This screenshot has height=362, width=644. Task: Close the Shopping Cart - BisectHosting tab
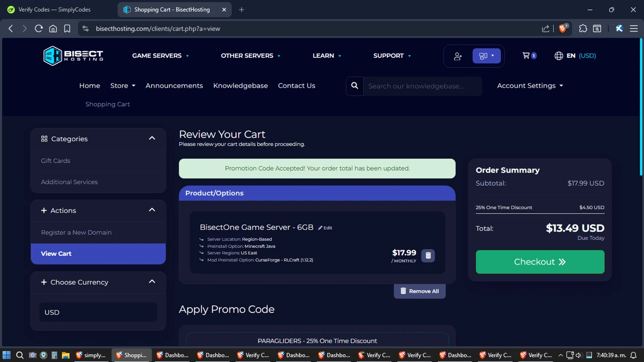[224, 9]
